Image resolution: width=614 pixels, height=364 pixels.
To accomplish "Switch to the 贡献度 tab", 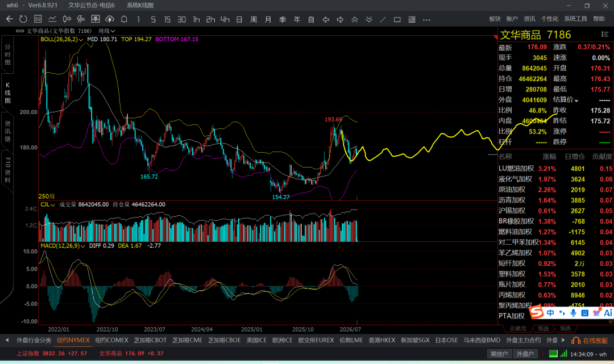I will coord(518,328).
